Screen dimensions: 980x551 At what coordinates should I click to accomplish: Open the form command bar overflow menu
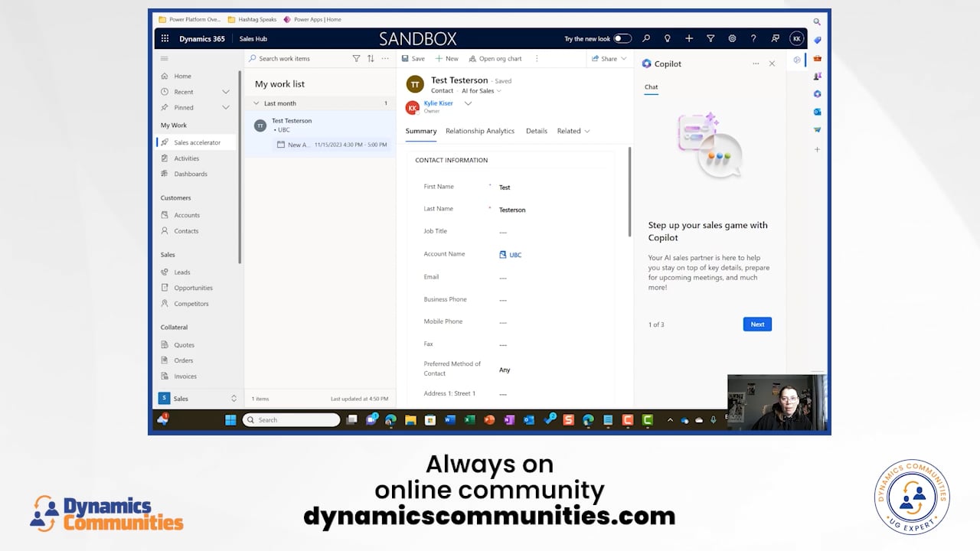[537, 58]
